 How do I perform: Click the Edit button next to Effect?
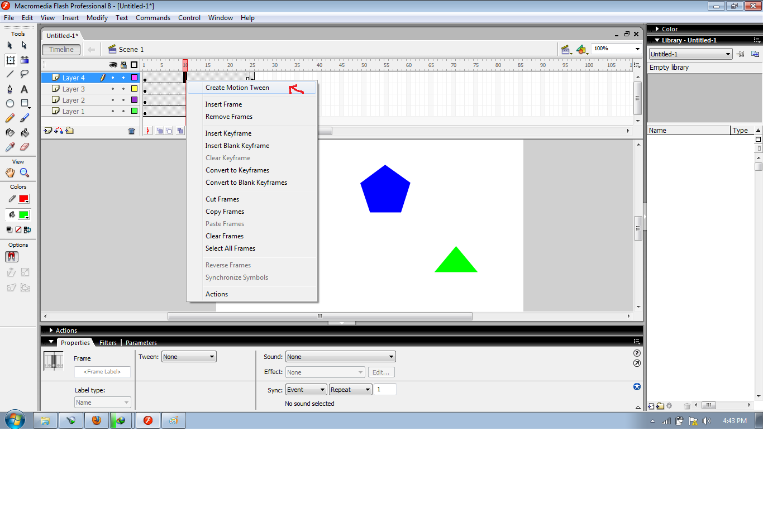click(x=381, y=372)
